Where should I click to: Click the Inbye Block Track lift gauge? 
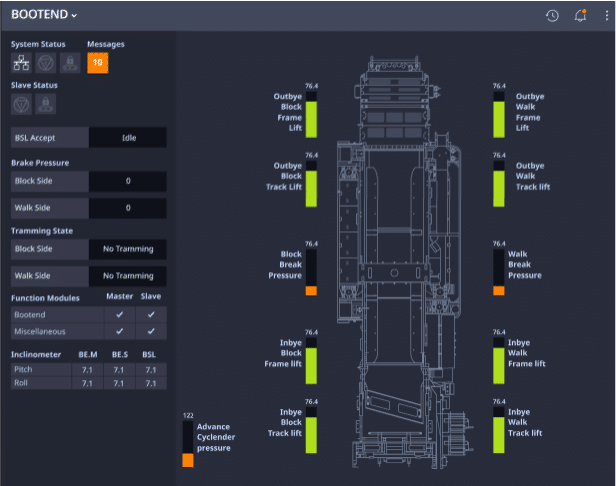coord(311,430)
